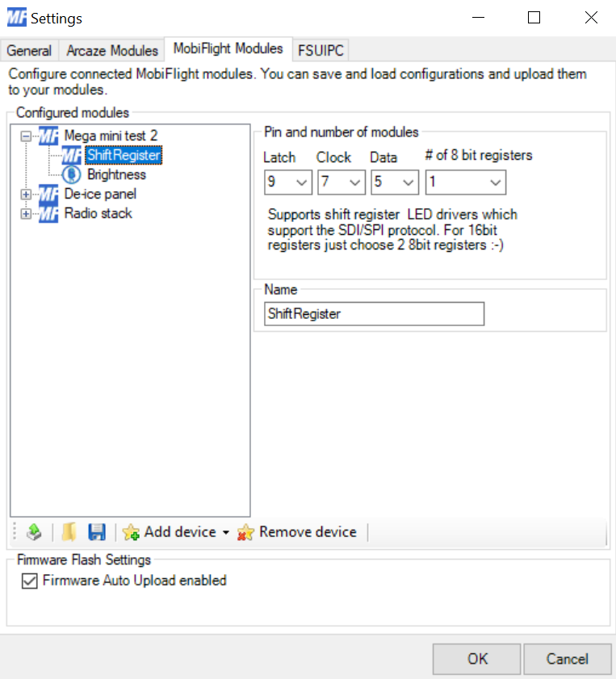
Task: Click the MobiFlight logo in the title bar
Action: click(17, 17)
